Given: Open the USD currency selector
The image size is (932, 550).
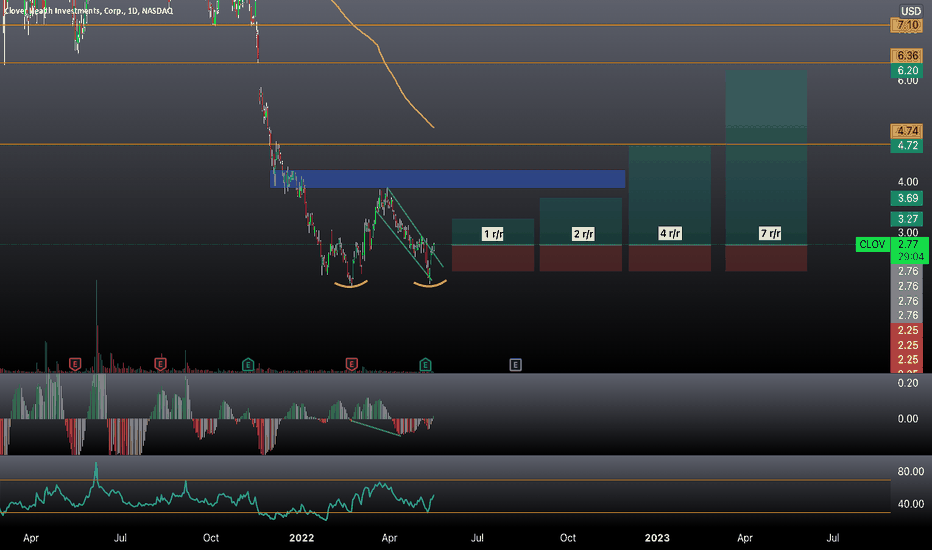Looking at the screenshot, I should [911, 11].
